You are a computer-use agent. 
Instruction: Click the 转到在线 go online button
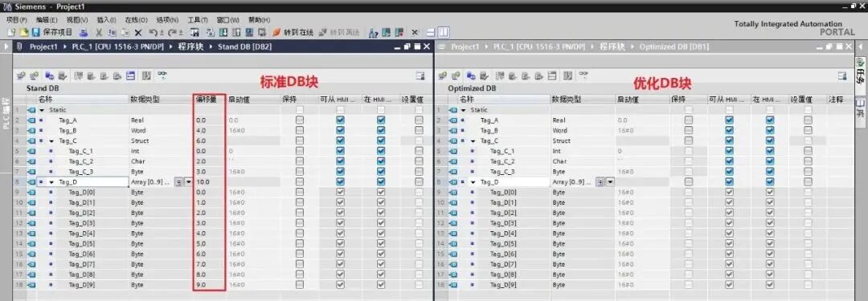tap(293, 32)
